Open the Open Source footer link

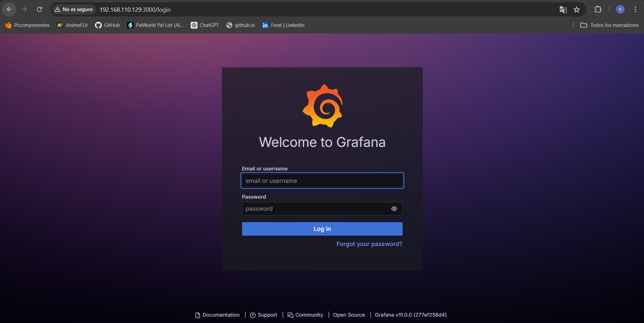[349, 315]
